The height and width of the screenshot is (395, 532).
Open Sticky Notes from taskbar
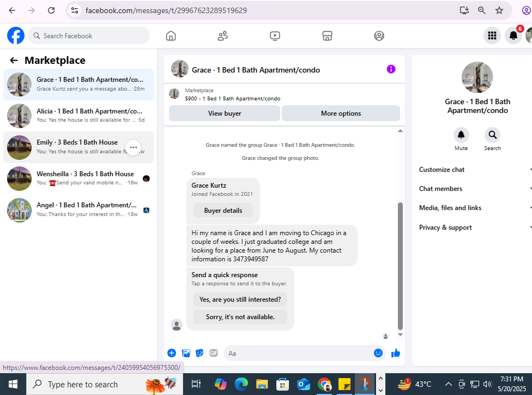(344, 384)
